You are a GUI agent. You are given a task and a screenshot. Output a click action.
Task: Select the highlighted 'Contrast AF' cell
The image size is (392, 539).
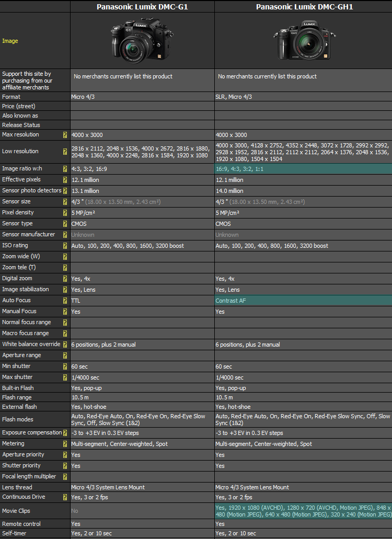click(x=303, y=301)
